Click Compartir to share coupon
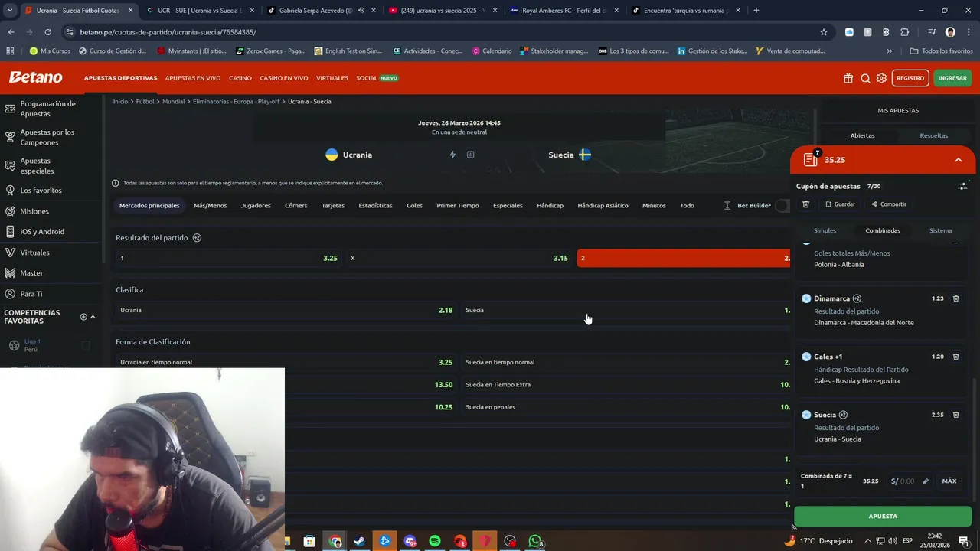980x551 pixels. coord(888,204)
